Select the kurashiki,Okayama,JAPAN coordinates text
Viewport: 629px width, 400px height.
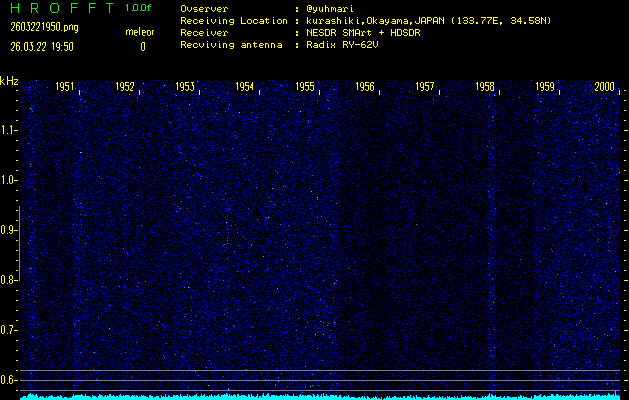(428, 21)
